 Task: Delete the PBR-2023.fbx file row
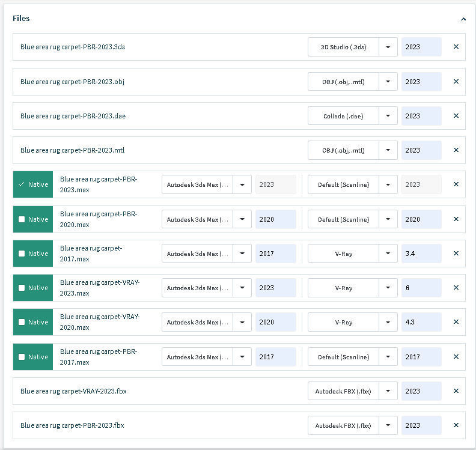click(456, 425)
